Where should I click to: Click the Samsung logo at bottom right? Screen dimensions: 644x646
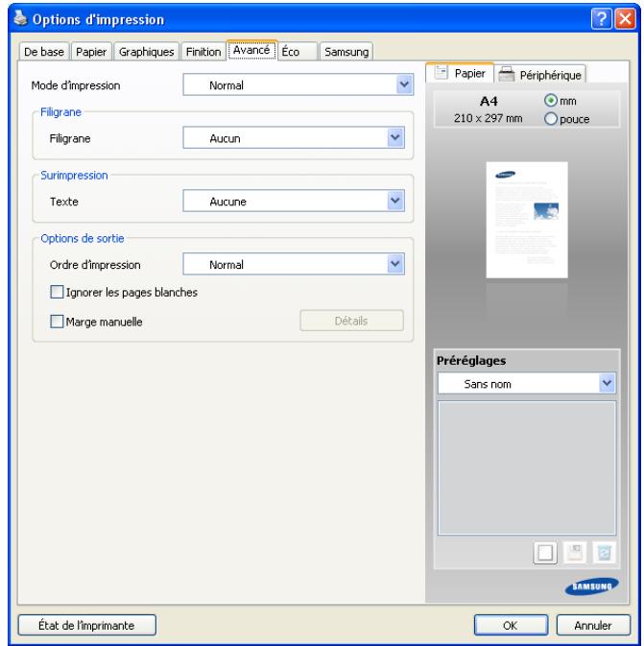(591, 586)
